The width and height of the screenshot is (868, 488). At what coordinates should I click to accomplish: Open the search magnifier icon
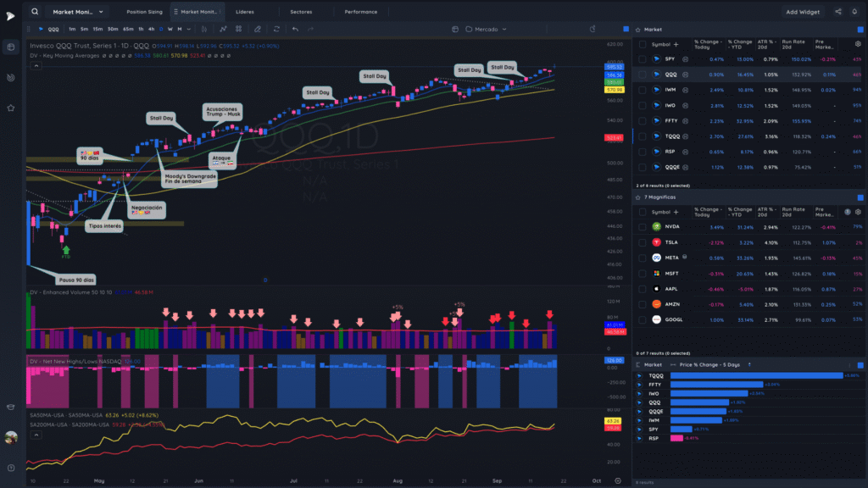tap(35, 12)
